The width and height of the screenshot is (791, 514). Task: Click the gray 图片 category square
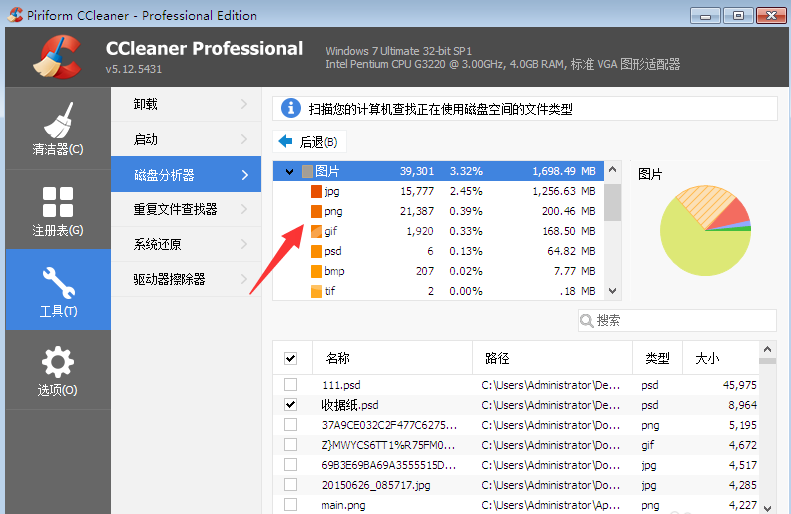(x=307, y=172)
